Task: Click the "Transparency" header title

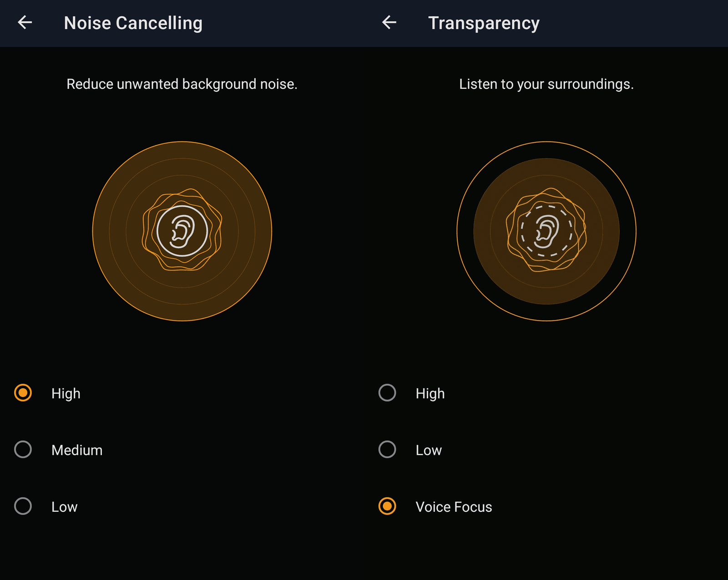Action: coord(484,23)
